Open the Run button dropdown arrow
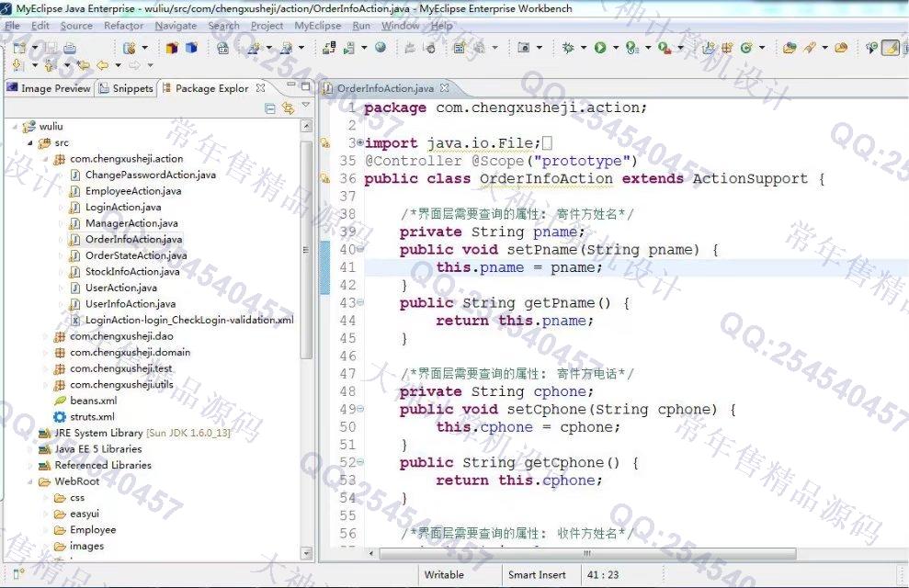 [x=616, y=48]
